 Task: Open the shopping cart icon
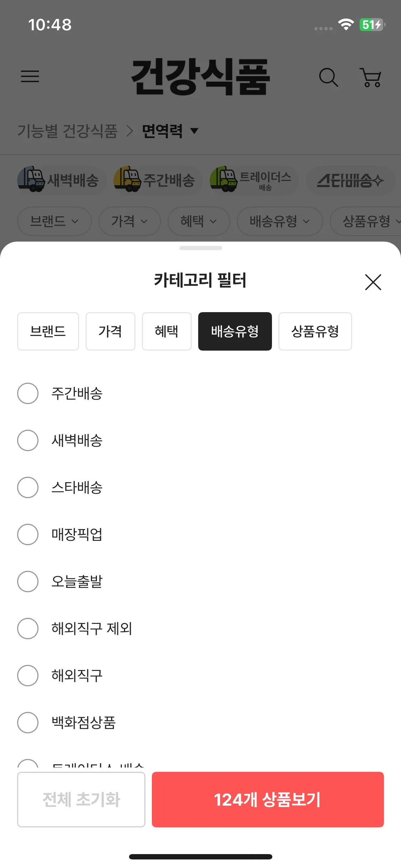click(371, 77)
